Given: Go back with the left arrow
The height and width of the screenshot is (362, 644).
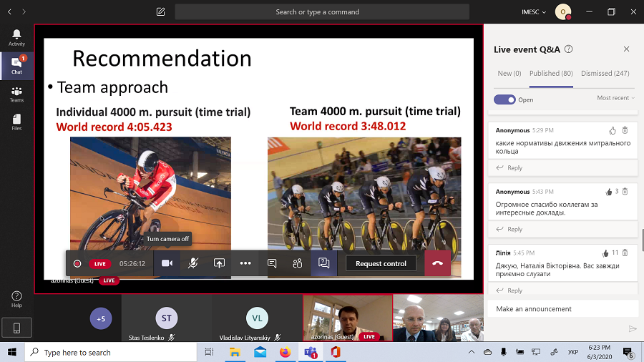Looking at the screenshot, I should [9, 12].
